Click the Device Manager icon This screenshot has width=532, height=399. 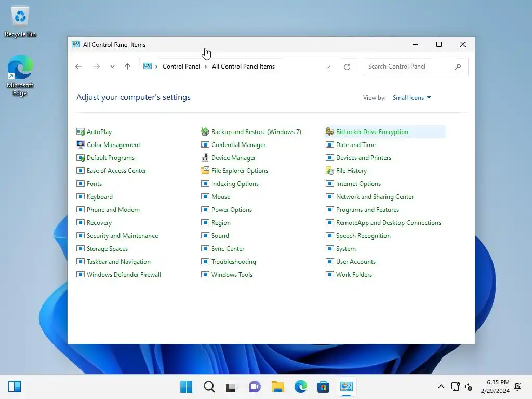coord(205,158)
